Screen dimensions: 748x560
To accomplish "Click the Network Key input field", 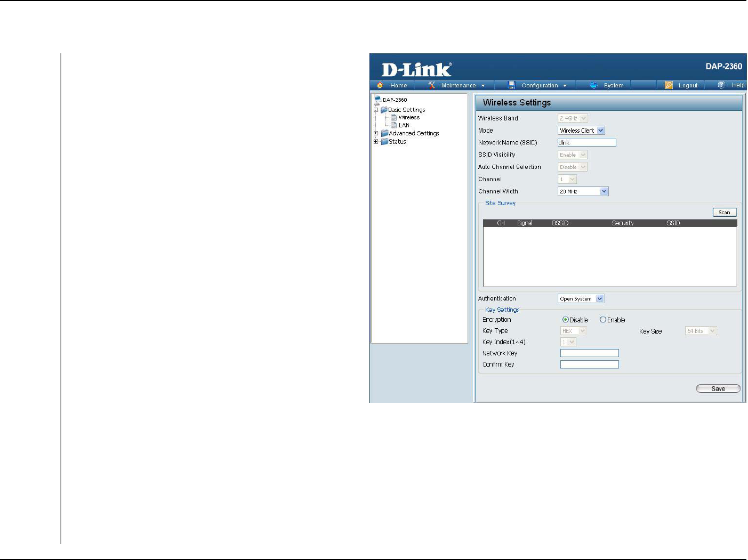I will click(x=590, y=353).
